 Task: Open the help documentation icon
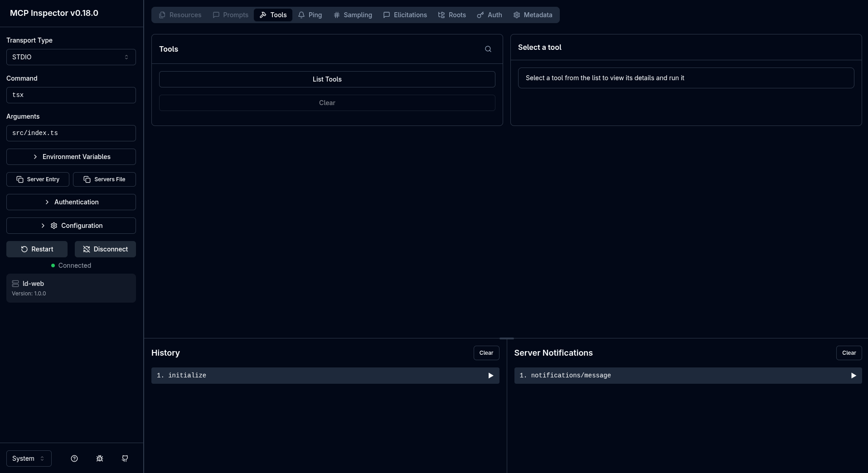74,459
